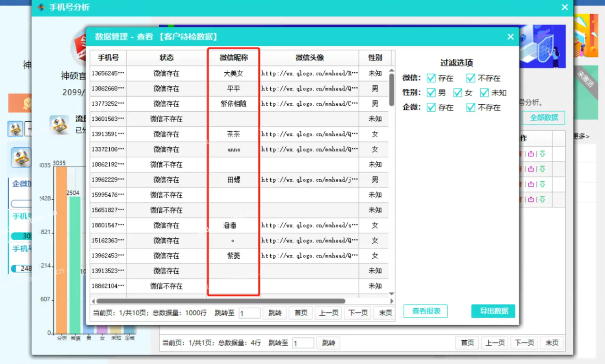
Task: Toggle 微信 存在 filter checkbox
Action: (x=431, y=78)
